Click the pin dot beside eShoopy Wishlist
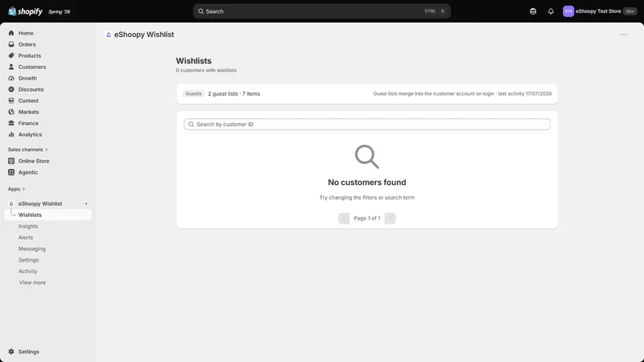644x362 pixels. 86,204
